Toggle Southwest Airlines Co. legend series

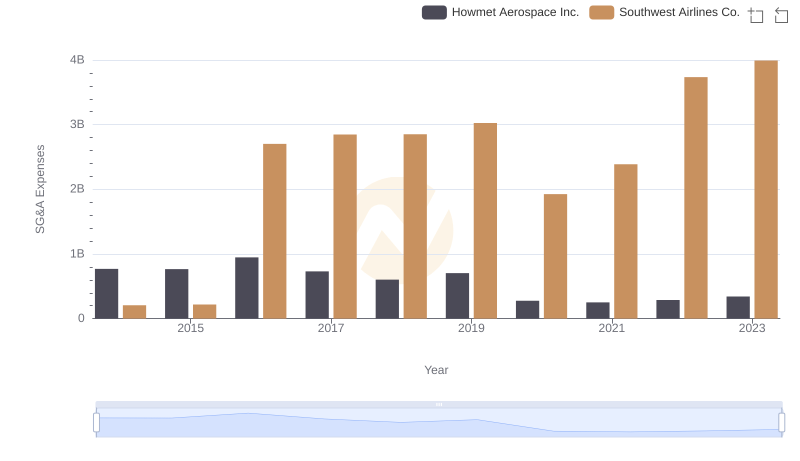pyautogui.click(x=664, y=12)
